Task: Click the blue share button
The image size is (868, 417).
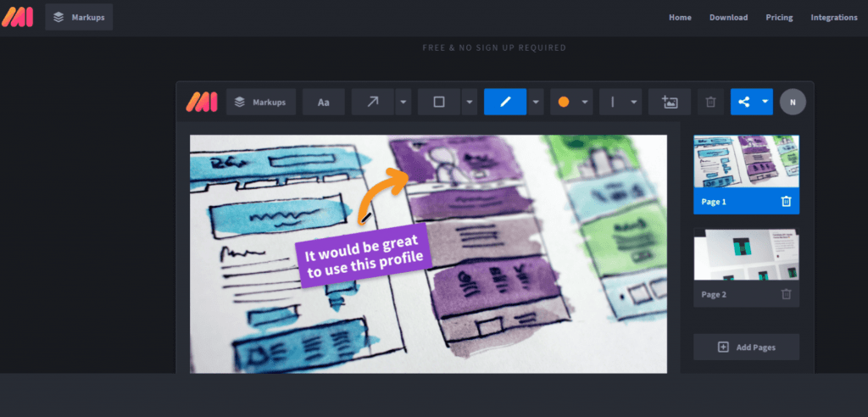Action: (744, 102)
